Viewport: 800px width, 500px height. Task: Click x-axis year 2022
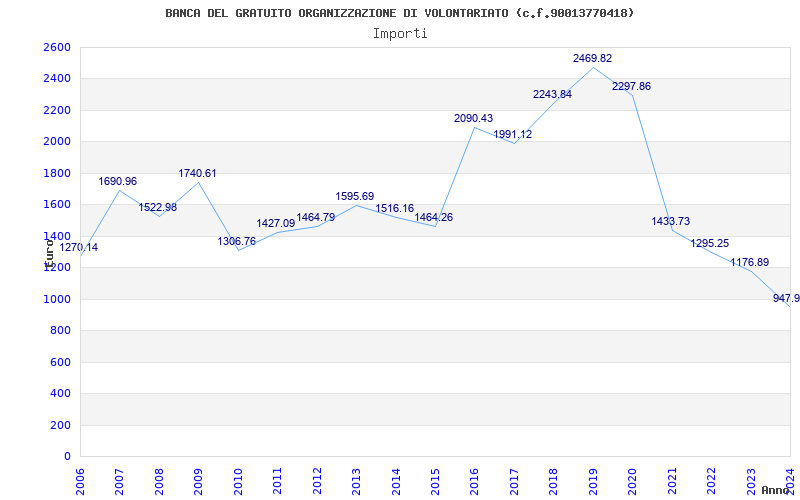point(712,481)
